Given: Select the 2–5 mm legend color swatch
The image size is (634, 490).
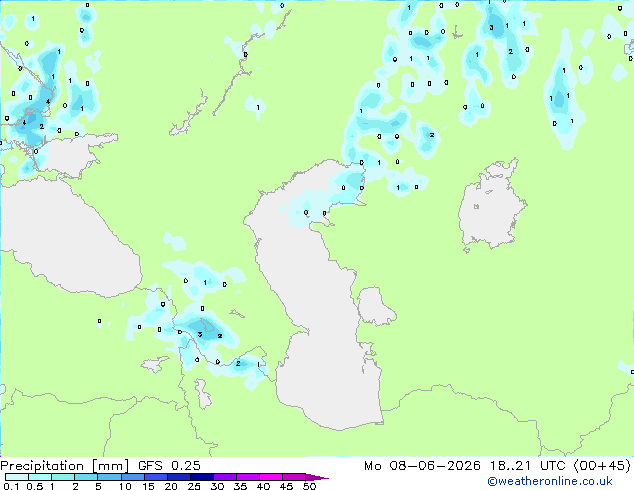Looking at the screenshot, I should pyautogui.click(x=86, y=477).
